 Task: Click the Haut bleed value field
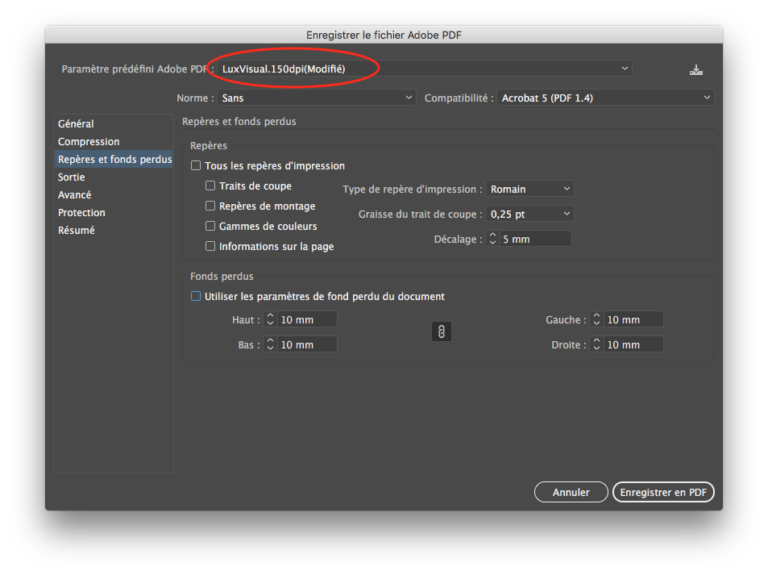306,320
